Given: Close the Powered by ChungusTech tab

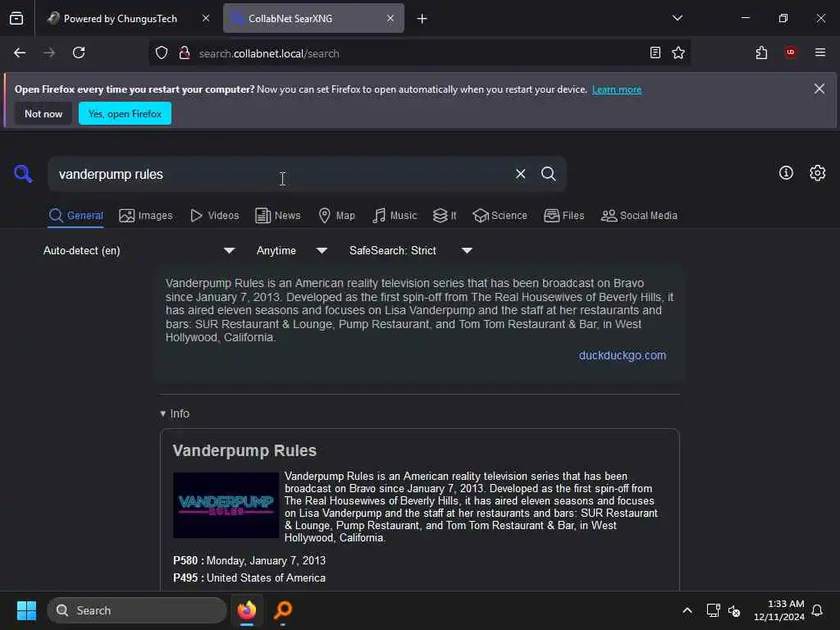Looking at the screenshot, I should click(x=206, y=18).
